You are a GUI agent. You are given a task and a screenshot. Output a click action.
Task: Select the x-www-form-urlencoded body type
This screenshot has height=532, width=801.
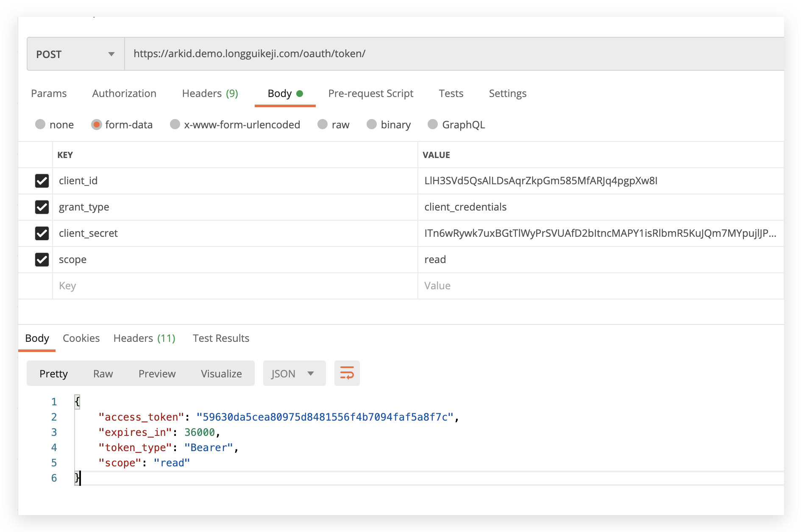pyautogui.click(x=175, y=125)
